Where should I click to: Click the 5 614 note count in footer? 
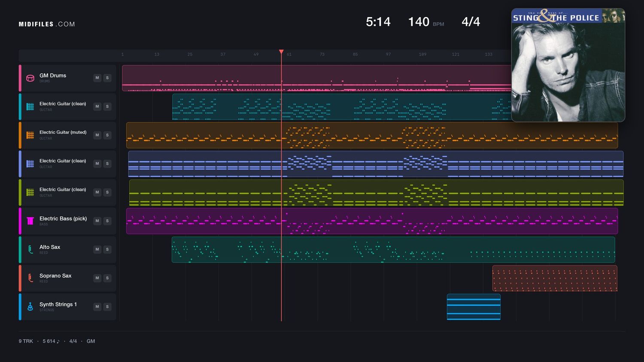tap(51, 341)
